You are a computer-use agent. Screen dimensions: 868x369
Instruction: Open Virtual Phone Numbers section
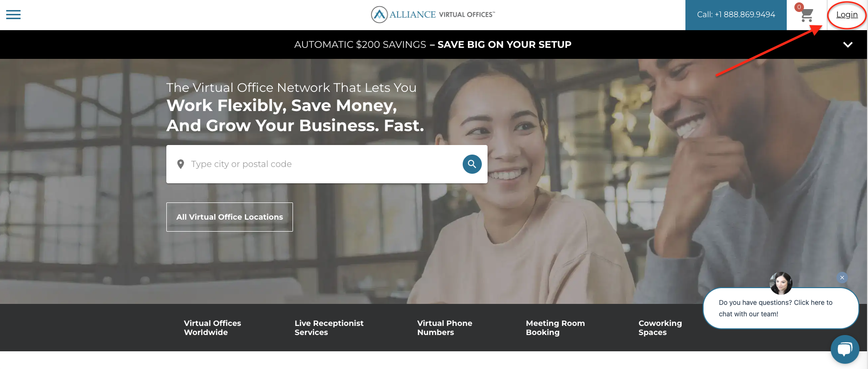point(445,328)
